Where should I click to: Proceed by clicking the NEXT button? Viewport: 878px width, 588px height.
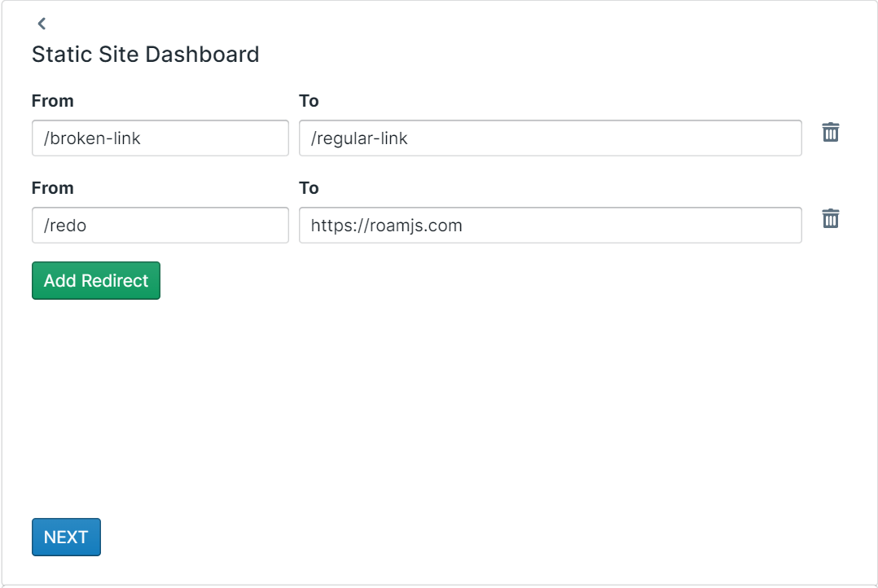(66, 537)
